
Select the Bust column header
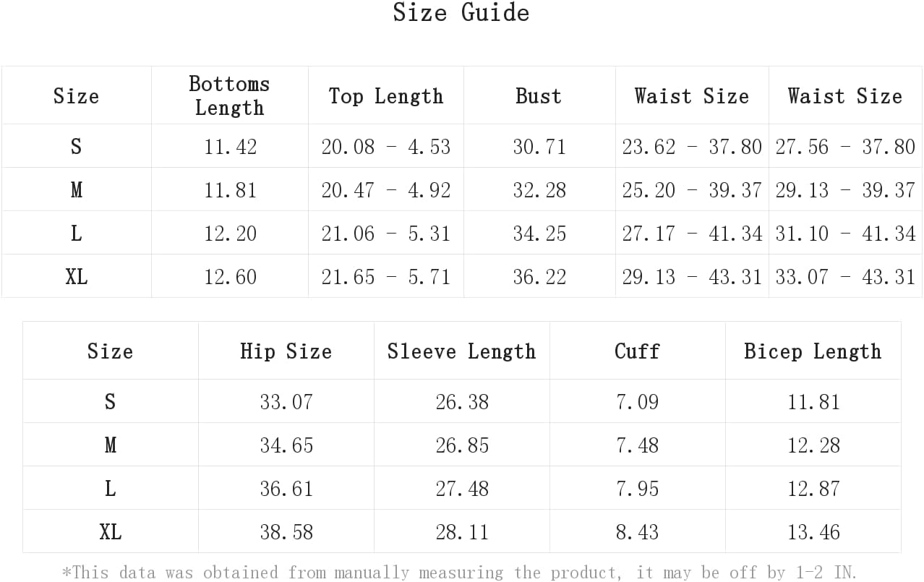539,96
